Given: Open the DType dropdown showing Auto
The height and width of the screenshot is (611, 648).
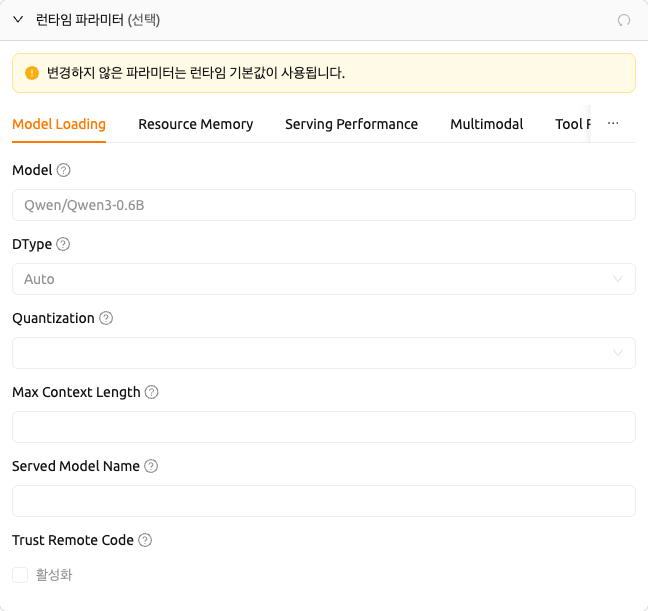Looking at the screenshot, I should click(324, 279).
